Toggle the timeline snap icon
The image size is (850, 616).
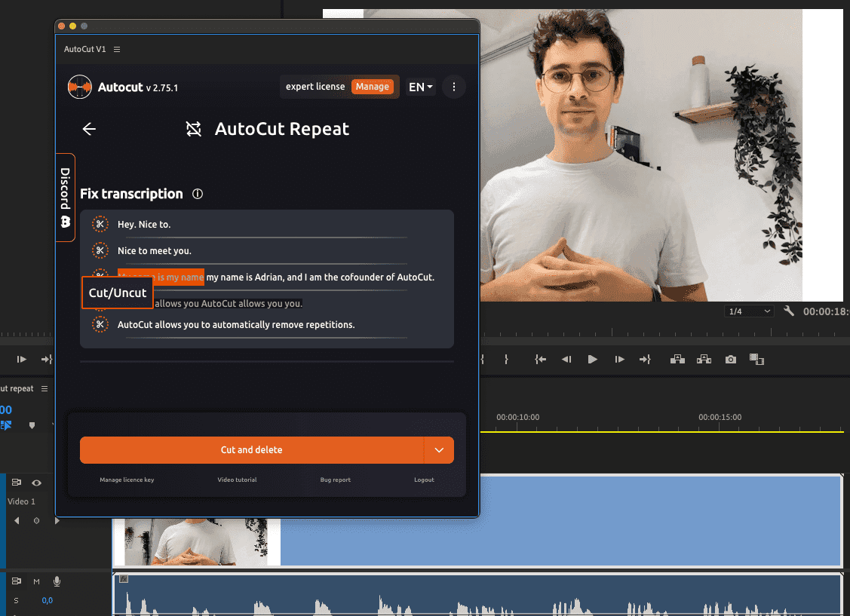click(x=6, y=425)
